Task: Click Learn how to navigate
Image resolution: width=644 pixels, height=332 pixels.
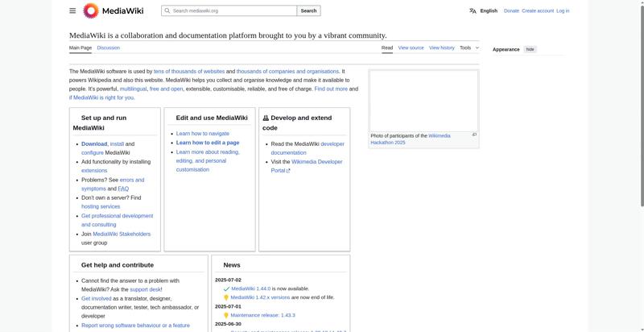Action: [x=203, y=134]
